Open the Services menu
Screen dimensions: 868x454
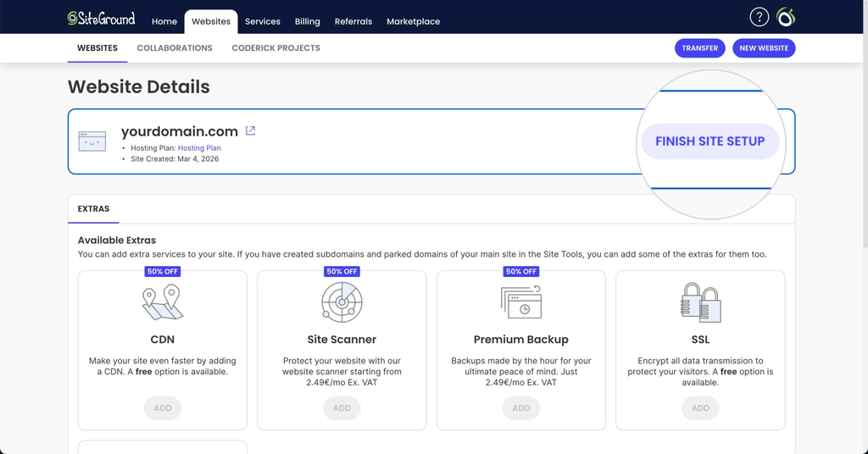click(263, 21)
